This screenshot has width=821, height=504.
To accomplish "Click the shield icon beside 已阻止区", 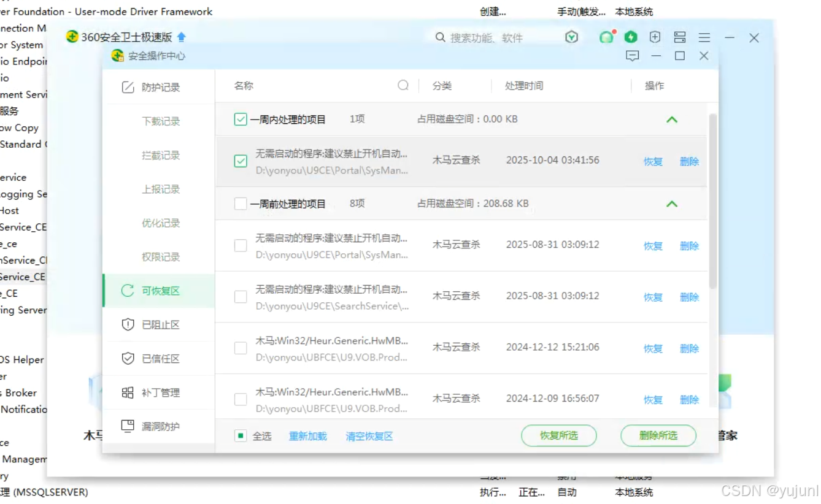I will (x=128, y=324).
